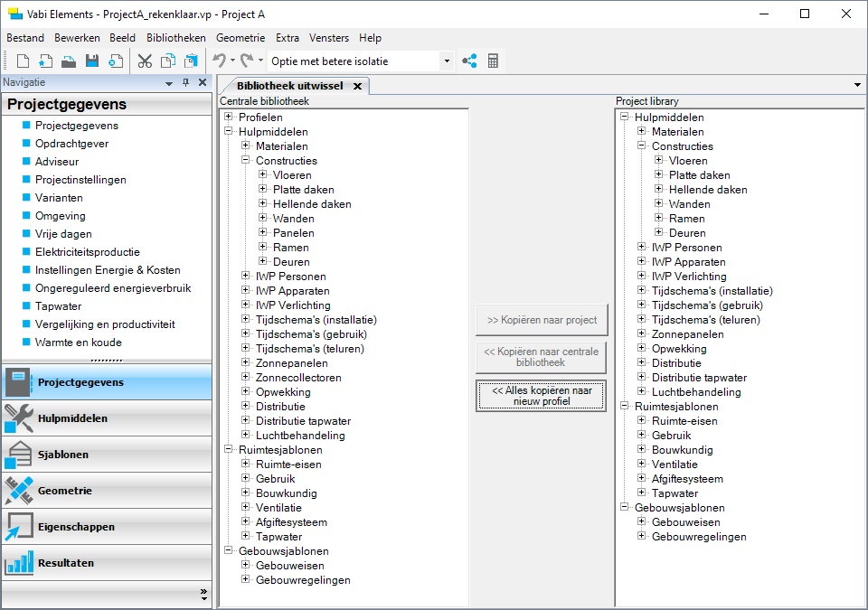Image resolution: width=868 pixels, height=610 pixels.
Task: Collapse Ruimtesjablonen in the Project library
Action: [626, 407]
